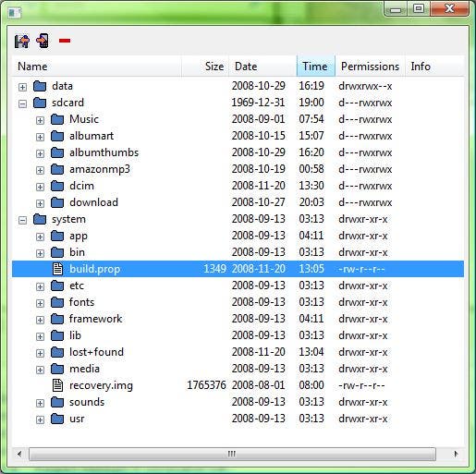Select the system folder icon
The height and width of the screenshot is (474, 476).
click(40, 219)
